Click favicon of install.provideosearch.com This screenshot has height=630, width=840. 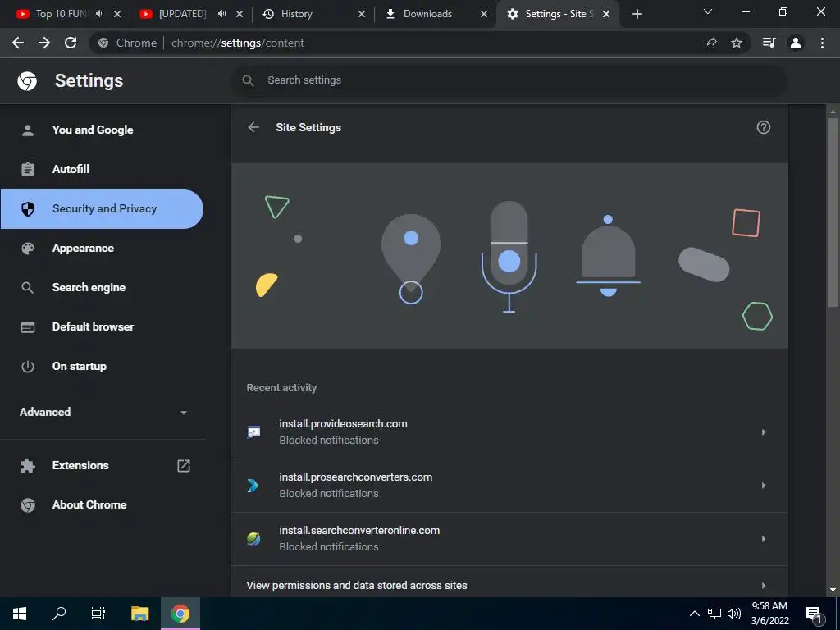click(x=253, y=431)
